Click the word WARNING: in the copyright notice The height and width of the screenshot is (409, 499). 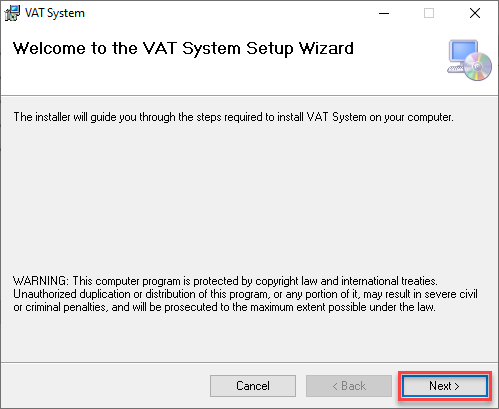(x=41, y=281)
